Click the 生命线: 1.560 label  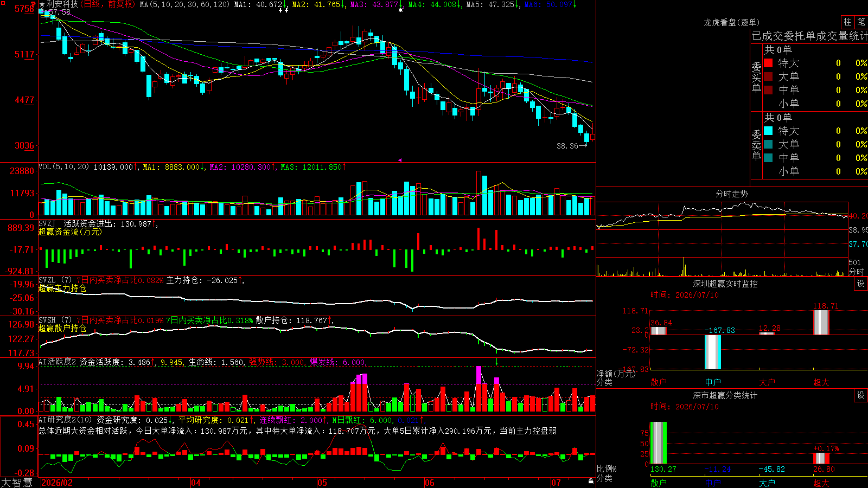click(x=216, y=362)
